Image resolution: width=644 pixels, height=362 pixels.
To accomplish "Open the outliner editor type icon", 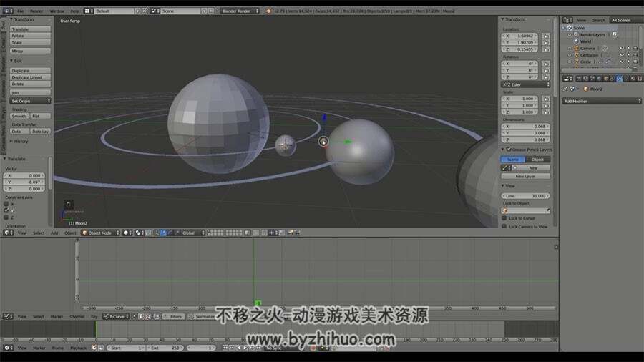I will tap(567, 20).
